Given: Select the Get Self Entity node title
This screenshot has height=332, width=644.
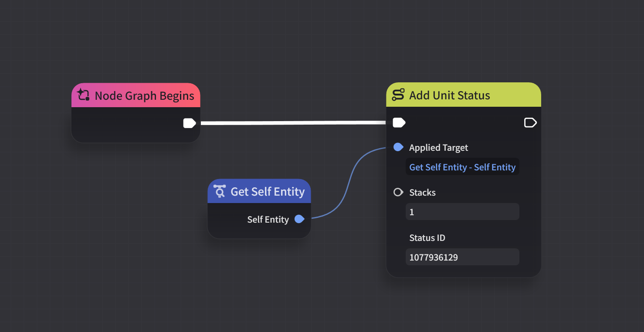Looking at the screenshot, I should pos(268,192).
